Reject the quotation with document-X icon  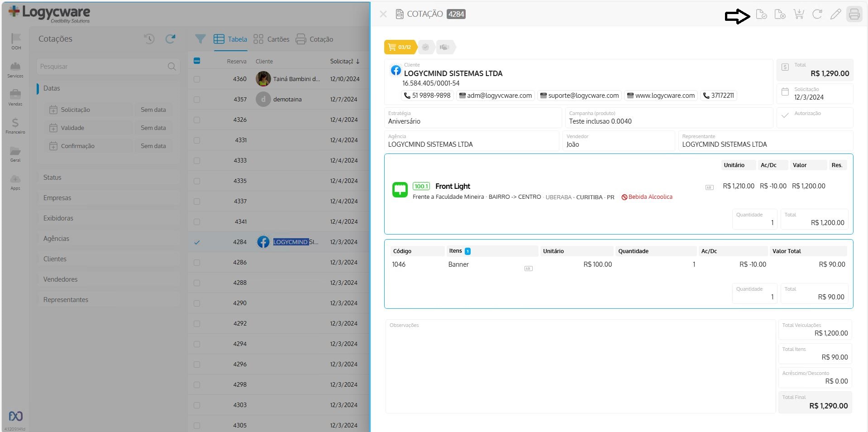click(x=780, y=14)
